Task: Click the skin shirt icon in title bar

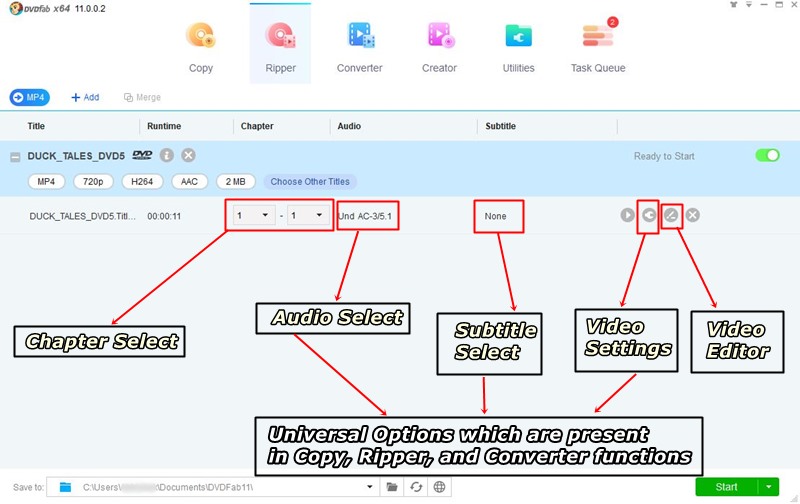Action: coord(734,5)
